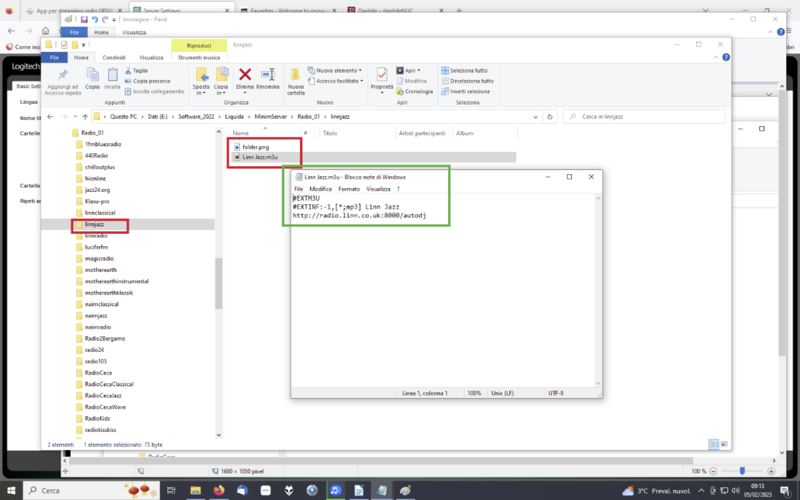Viewport: 800px width, 500px height.
Task: Open the Apri dropdown in the ribbon
Action: [411, 71]
